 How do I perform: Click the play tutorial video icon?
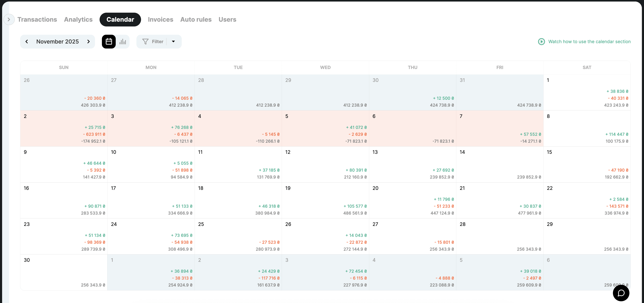click(541, 41)
